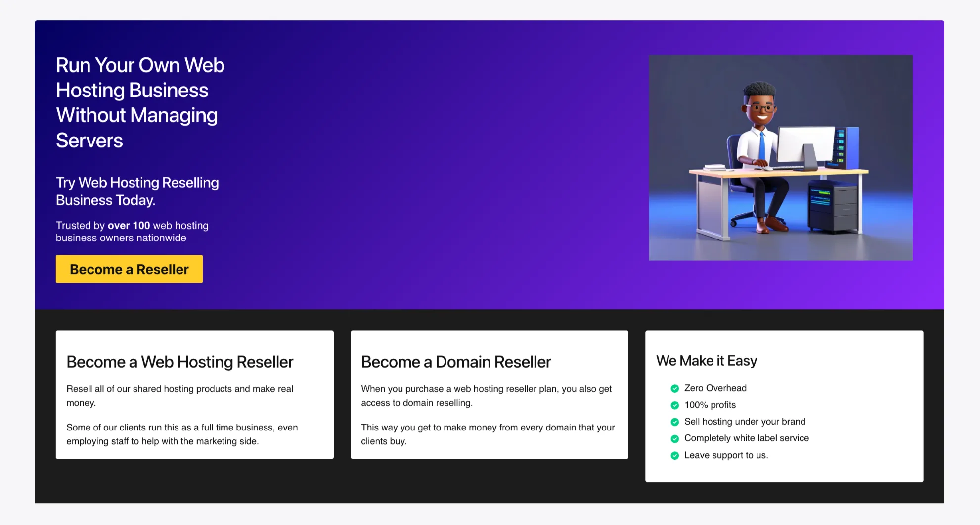Image resolution: width=980 pixels, height=525 pixels.
Task: Click the Resell all of our shared hosting paragraph
Action: click(180, 396)
